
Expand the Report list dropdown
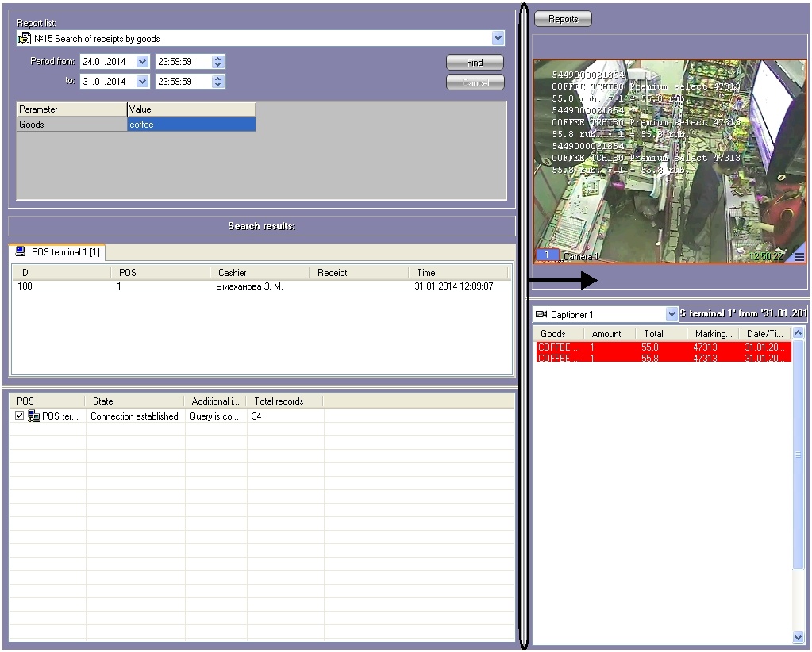[x=498, y=38]
